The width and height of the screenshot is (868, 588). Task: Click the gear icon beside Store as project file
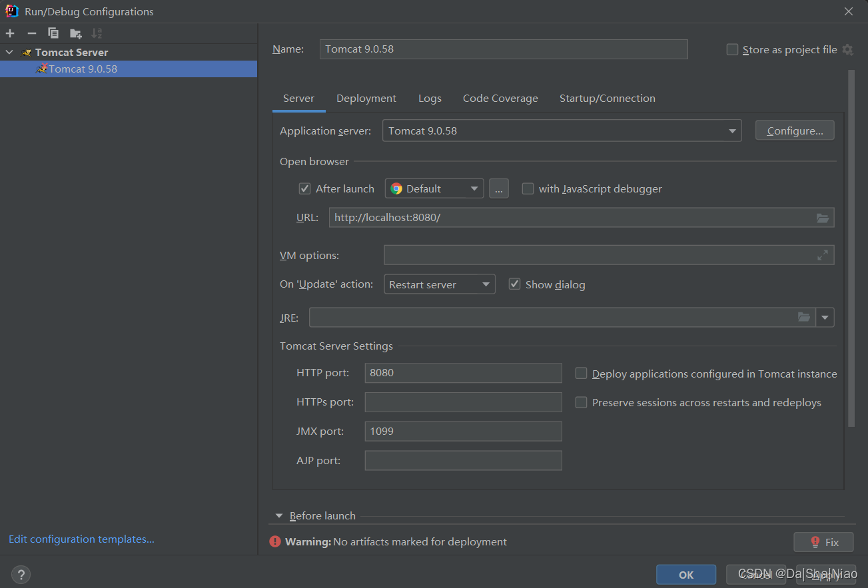click(x=847, y=49)
